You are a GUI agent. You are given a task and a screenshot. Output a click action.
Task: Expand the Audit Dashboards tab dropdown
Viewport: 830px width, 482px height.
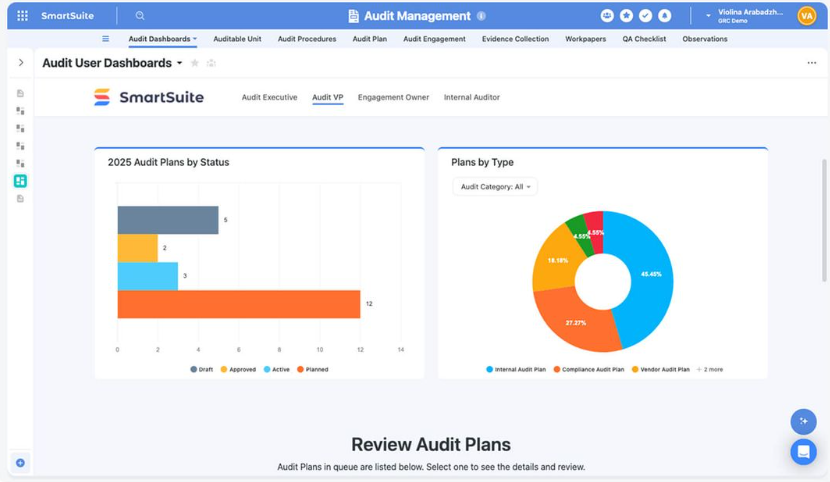(x=195, y=39)
